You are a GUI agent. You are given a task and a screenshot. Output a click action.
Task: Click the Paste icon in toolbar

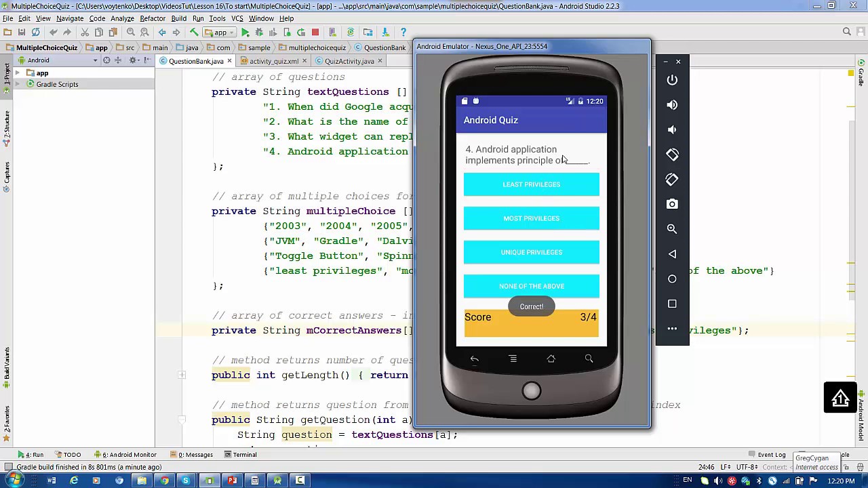click(113, 32)
